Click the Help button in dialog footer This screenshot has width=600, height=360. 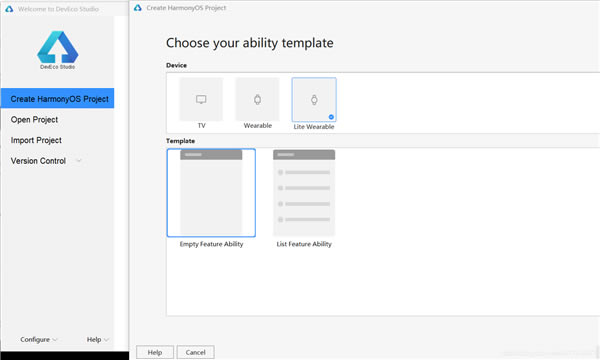[155, 352]
